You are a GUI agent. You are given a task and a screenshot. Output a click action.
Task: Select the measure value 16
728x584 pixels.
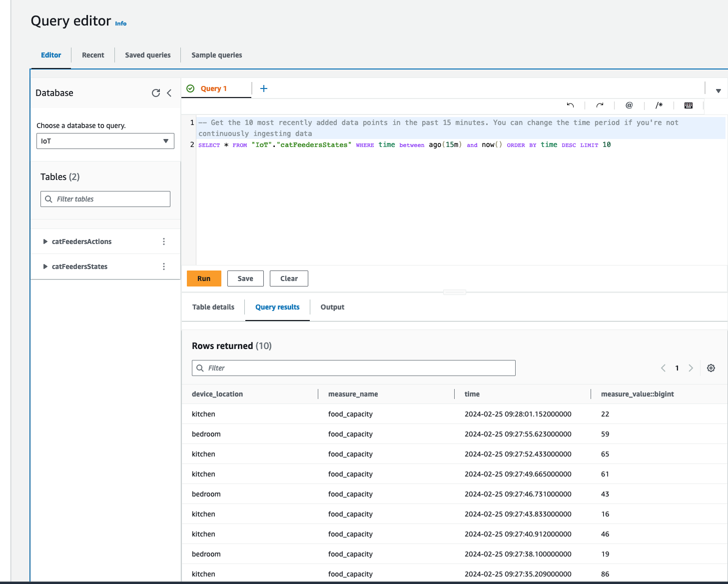605,514
